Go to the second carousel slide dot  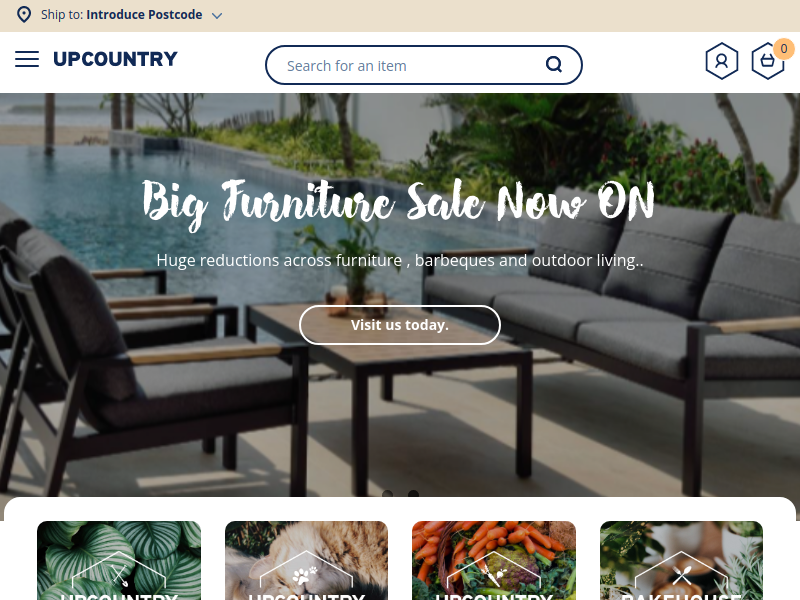(413, 493)
